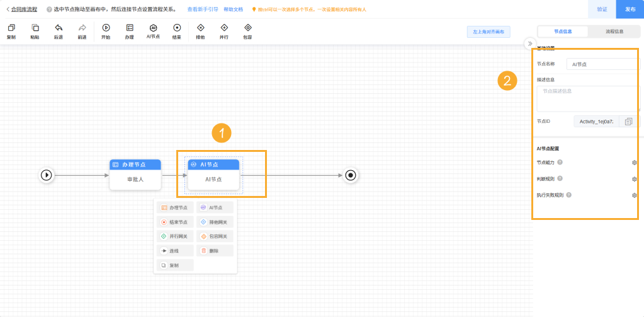Click the gear icon for 节点能力
This screenshot has width=644, height=317.
point(634,163)
